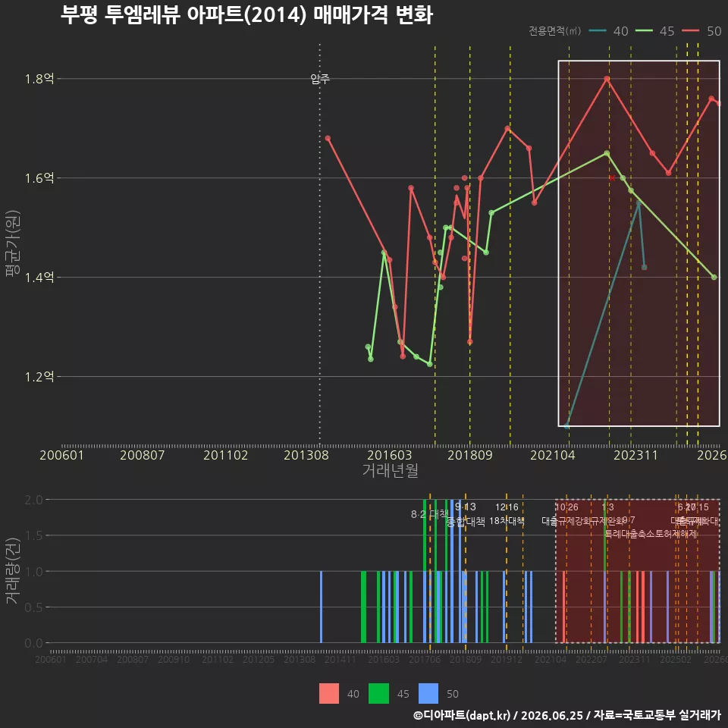
Task: Click the 200807 tick on price chart
Action: click(x=142, y=455)
